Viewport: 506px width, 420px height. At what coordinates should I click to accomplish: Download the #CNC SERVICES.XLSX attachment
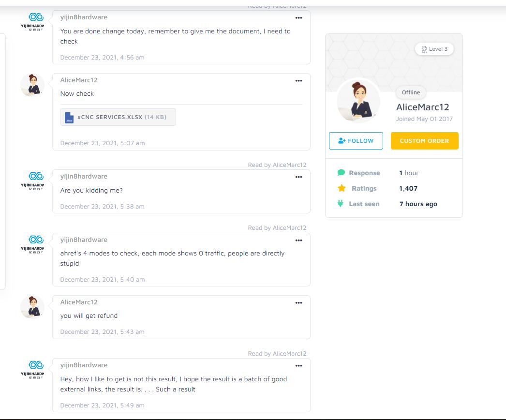click(118, 117)
